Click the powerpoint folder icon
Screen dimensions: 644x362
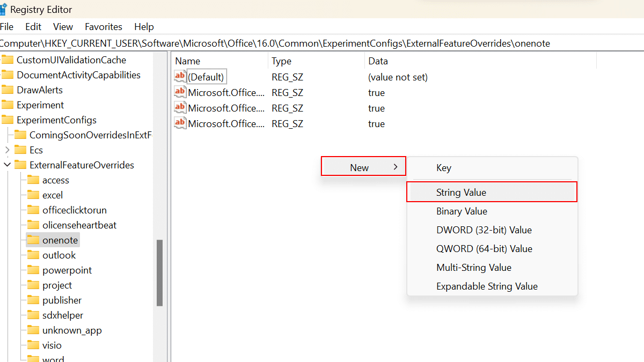point(33,270)
